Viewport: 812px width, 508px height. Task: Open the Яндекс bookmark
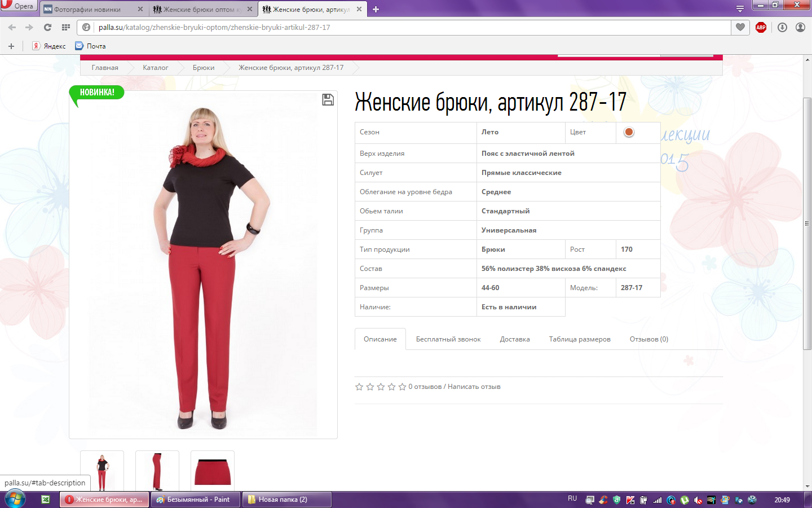point(49,46)
